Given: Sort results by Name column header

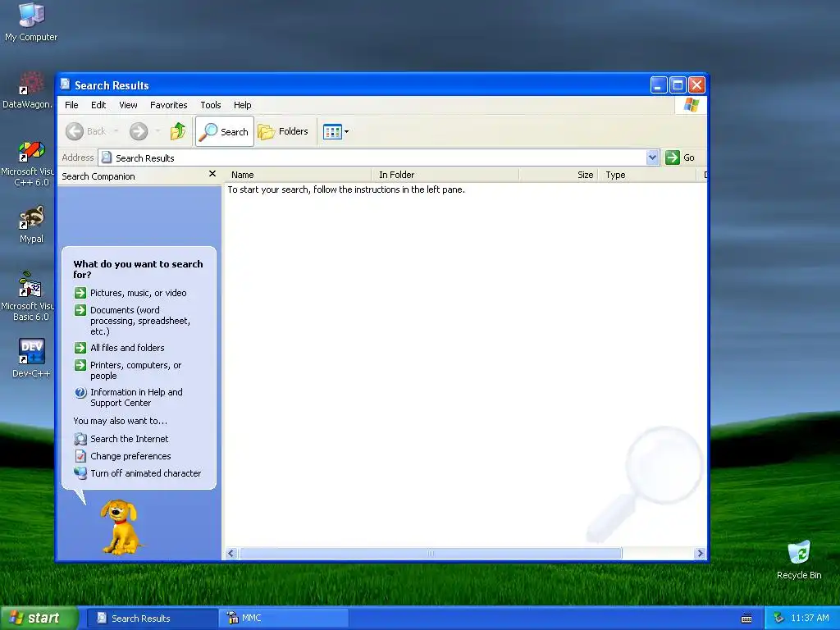Looking at the screenshot, I should 298,175.
